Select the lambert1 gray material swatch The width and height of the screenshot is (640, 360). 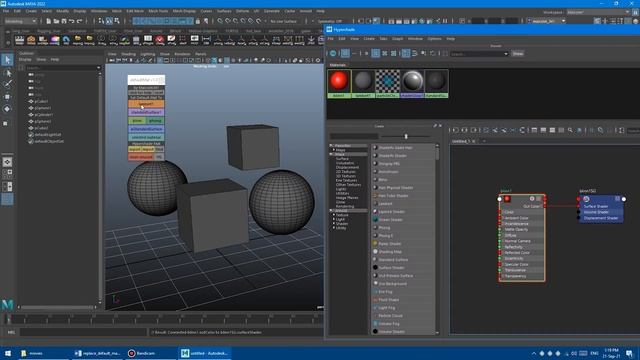coord(363,83)
